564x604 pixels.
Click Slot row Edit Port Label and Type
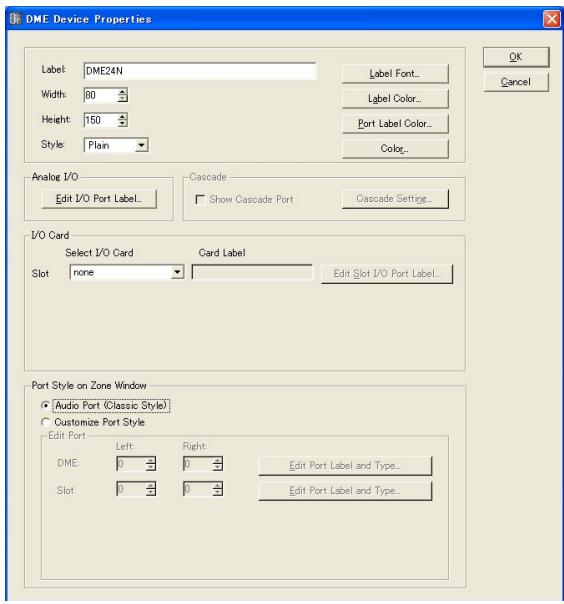(345, 491)
